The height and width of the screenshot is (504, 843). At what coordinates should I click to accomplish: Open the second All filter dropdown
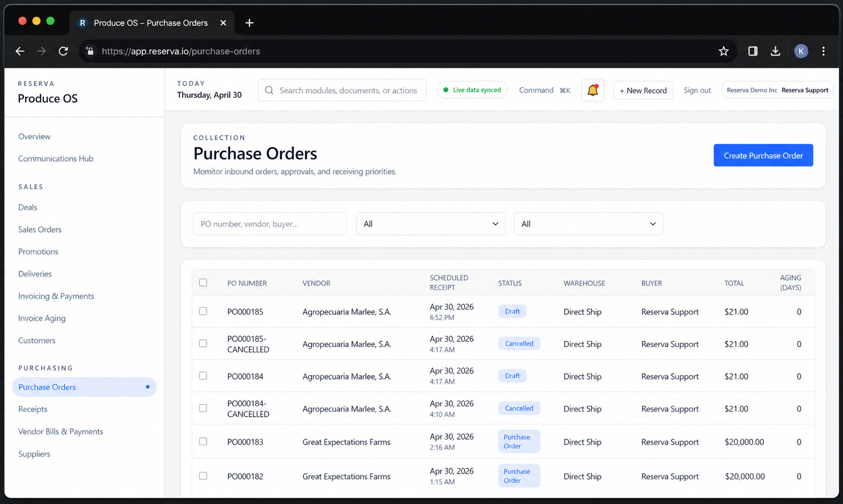(588, 224)
